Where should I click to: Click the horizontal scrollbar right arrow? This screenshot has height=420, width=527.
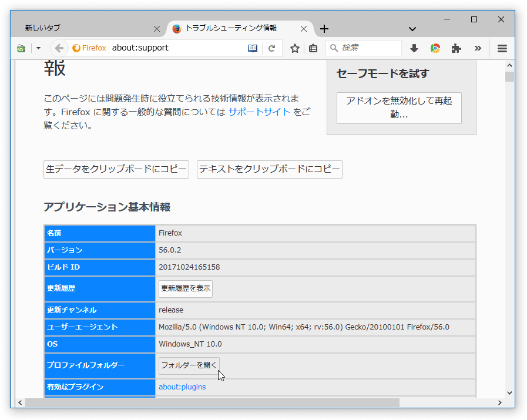tap(500, 402)
